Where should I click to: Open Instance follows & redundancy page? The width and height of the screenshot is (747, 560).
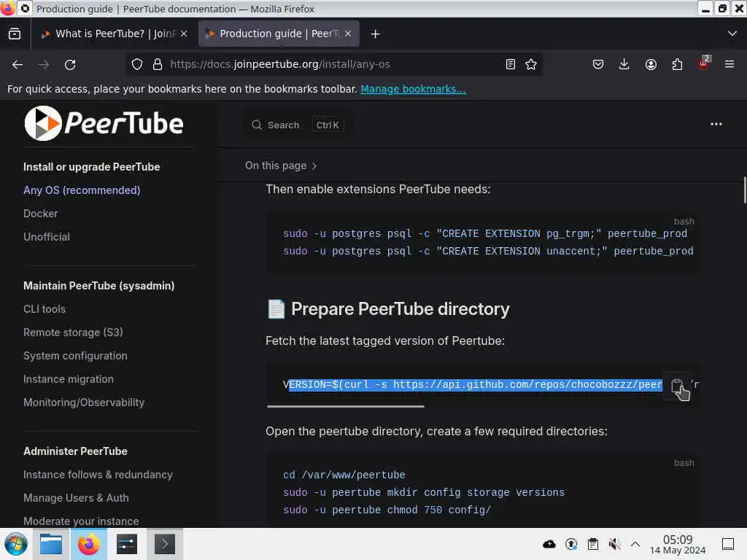point(98,475)
